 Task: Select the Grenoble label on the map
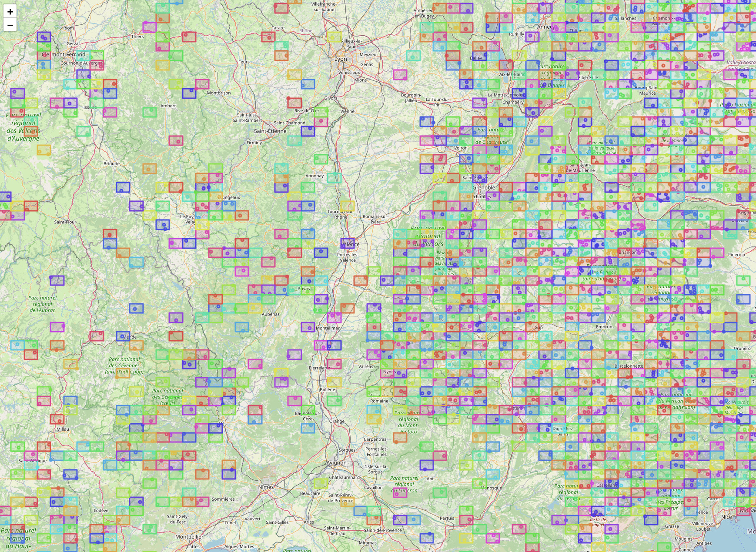coord(484,188)
